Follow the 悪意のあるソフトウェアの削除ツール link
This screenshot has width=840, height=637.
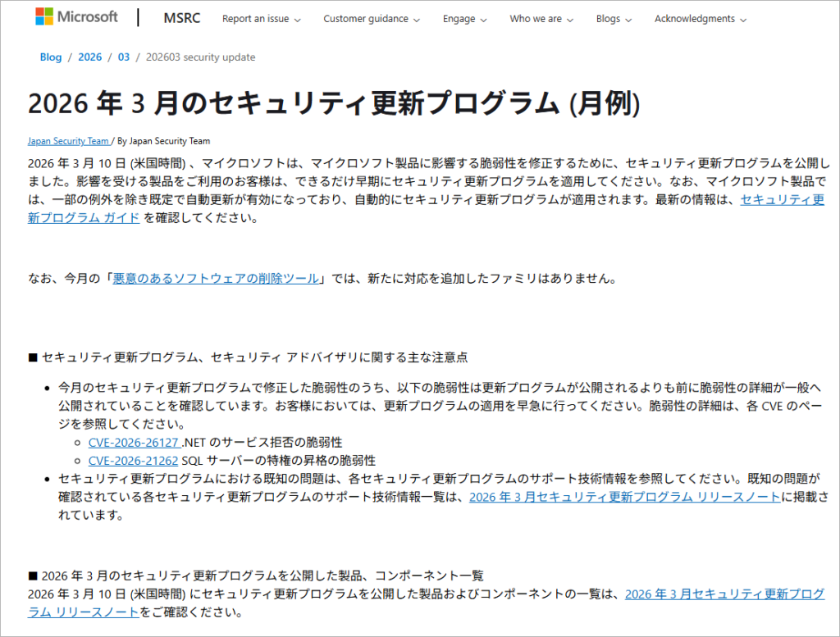[x=216, y=279]
